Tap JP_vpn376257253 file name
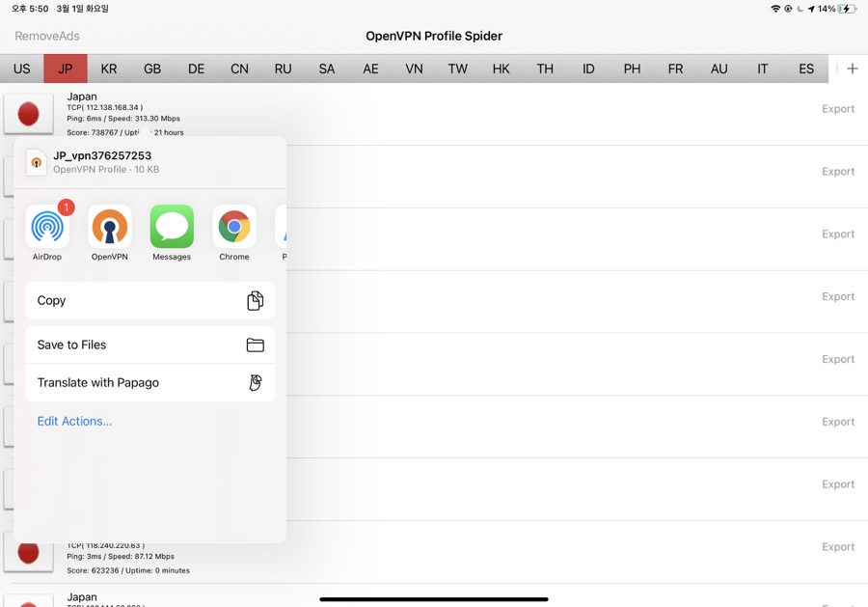This screenshot has height=607, width=868. point(102,155)
